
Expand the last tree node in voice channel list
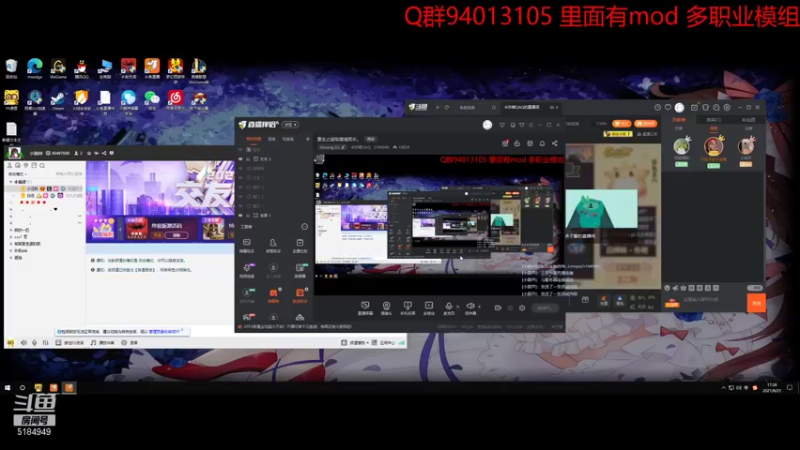point(11,258)
